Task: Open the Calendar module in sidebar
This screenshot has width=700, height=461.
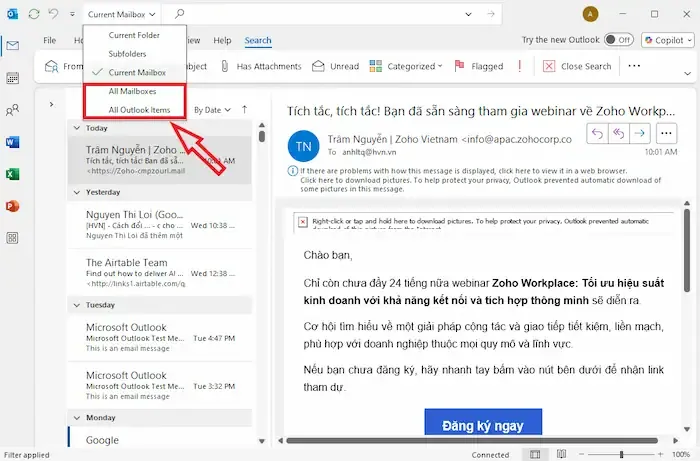Action: [x=12, y=78]
